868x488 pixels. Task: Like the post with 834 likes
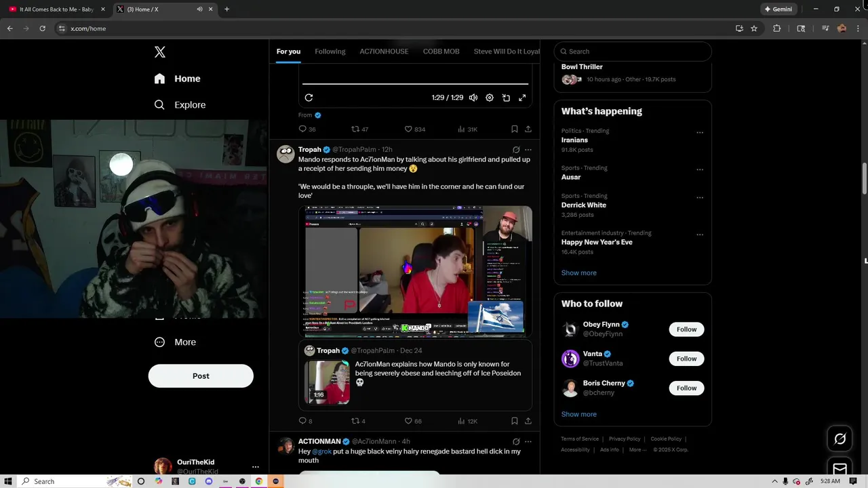414,129
